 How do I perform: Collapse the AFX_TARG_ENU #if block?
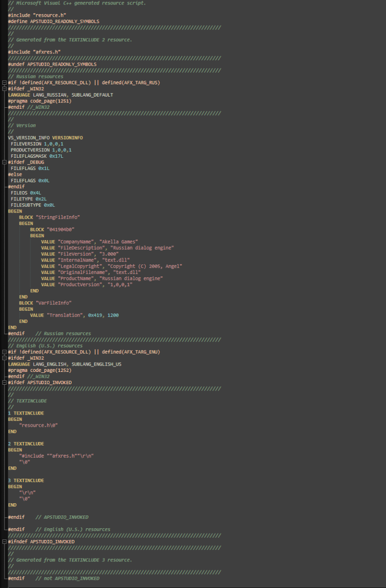[x=4, y=352]
